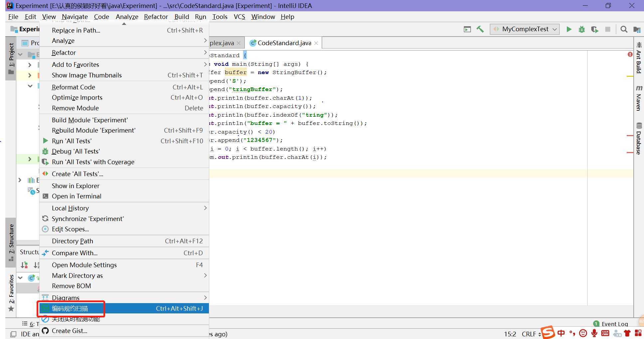The height and width of the screenshot is (339, 644).
Task: Open the Tools menu in menu bar
Action: (x=220, y=17)
